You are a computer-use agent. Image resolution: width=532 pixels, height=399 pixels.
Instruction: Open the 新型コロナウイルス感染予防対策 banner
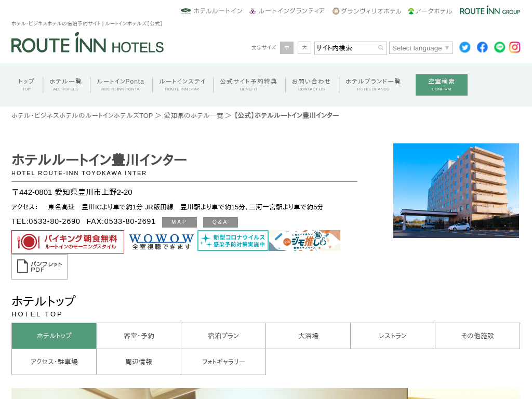(x=233, y=241)
